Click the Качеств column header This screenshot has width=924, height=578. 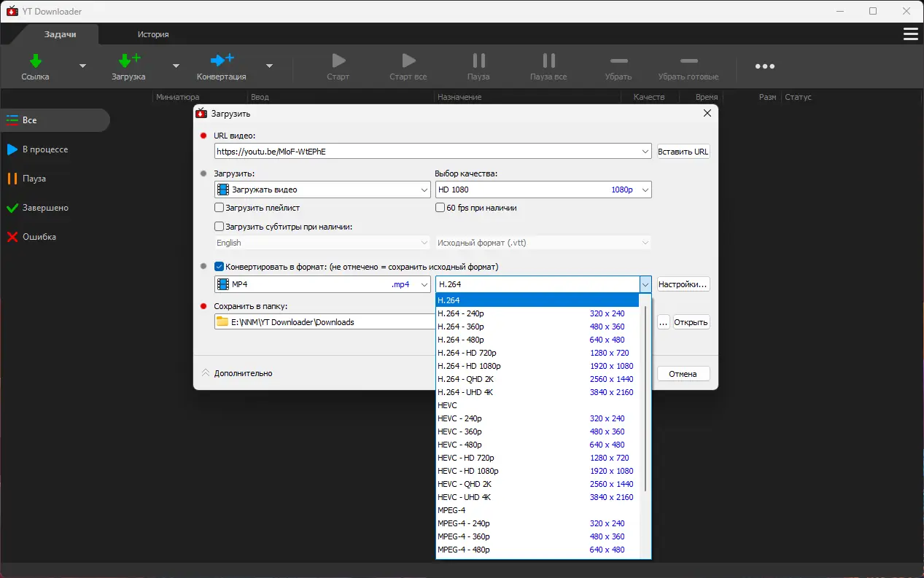point(649,97)
